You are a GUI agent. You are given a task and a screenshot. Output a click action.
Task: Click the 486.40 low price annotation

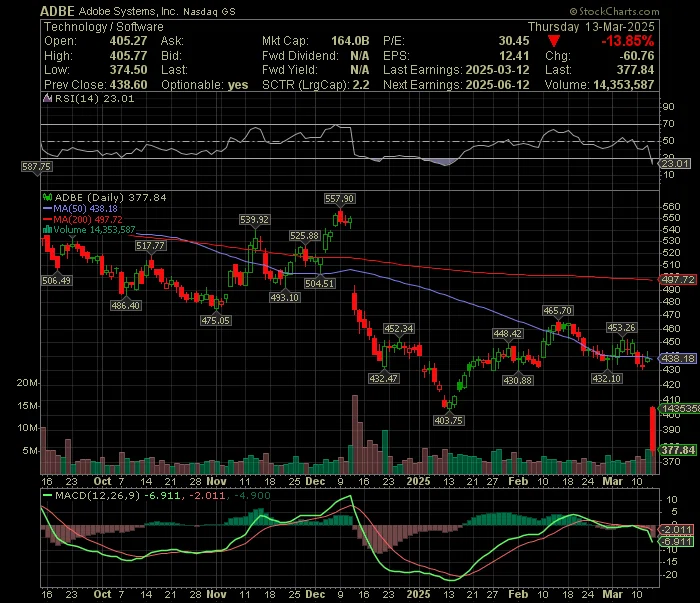click(126, 305)
